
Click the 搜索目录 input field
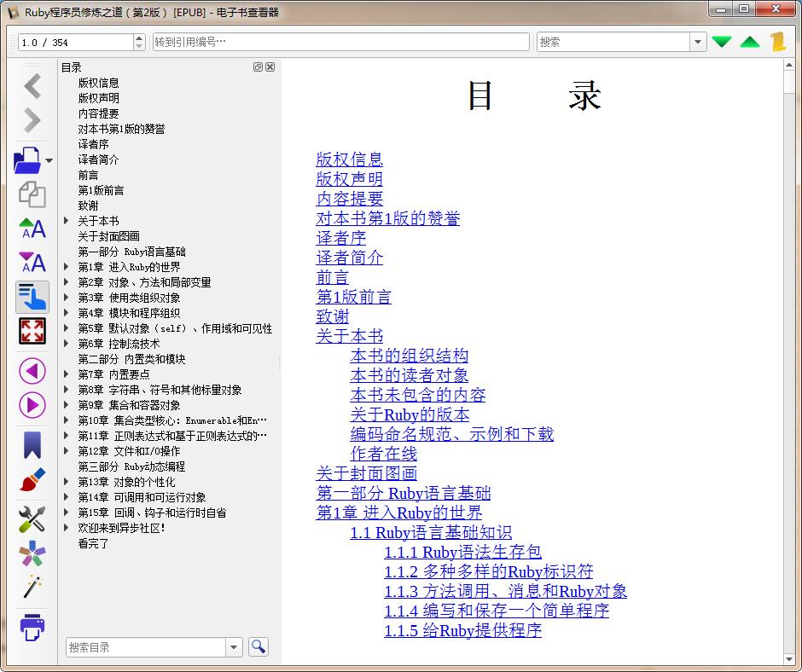[146, 647]
